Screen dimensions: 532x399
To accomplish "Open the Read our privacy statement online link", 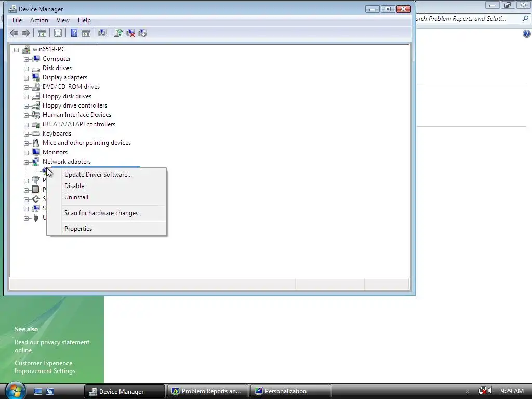I will click(x=52, y=346).
